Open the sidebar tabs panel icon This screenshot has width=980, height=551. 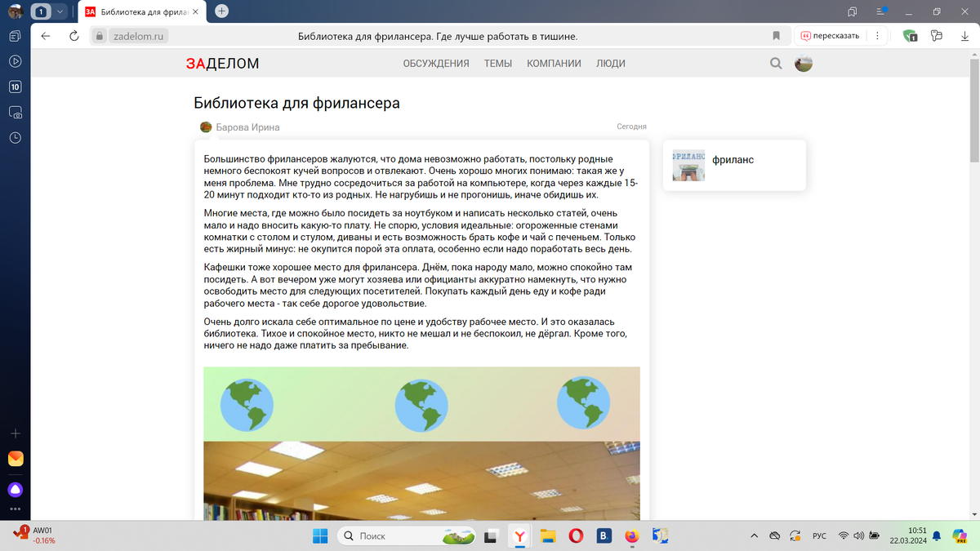[x=15, y=37]
